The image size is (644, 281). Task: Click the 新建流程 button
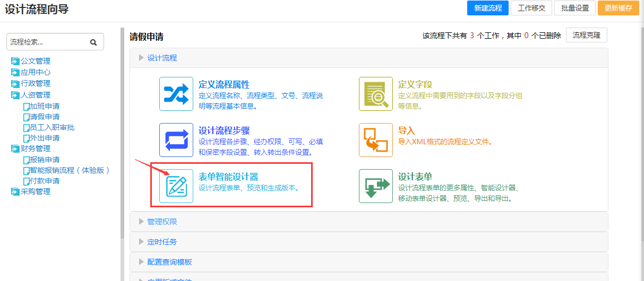(x=488, y=8)
